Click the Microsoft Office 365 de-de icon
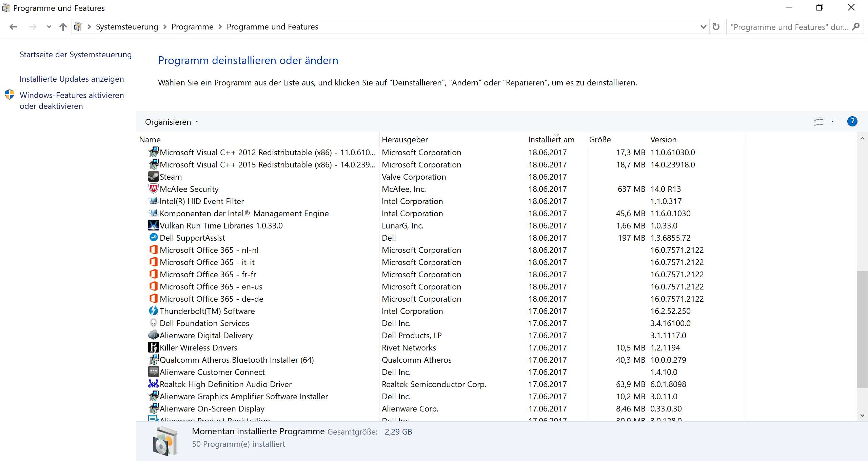The image size is (868, 461). point(153,299)
